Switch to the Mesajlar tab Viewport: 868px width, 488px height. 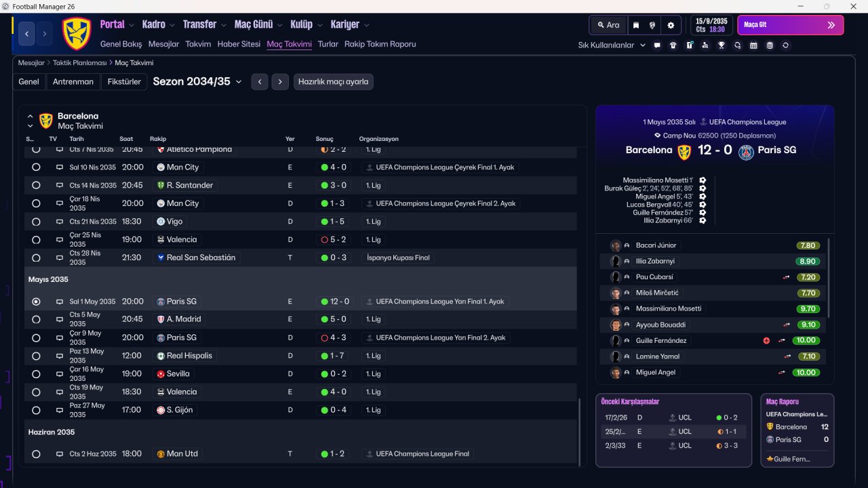pyautogui.click(x=163, y=44)
